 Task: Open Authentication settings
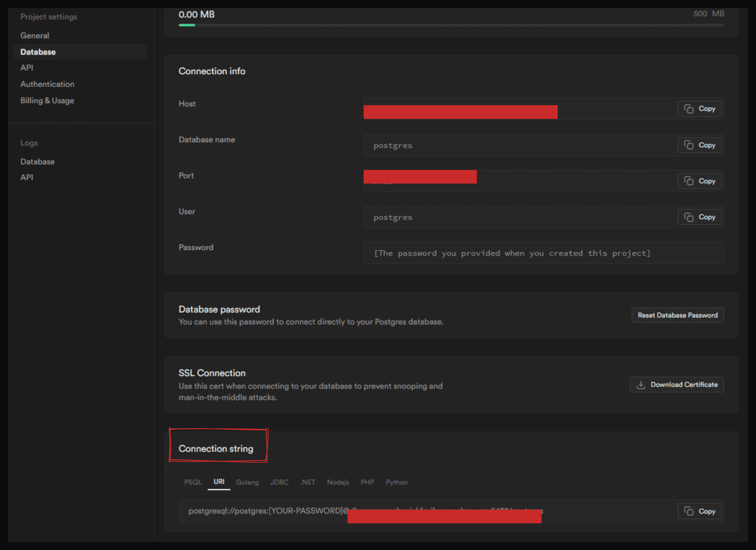point(47,84)
